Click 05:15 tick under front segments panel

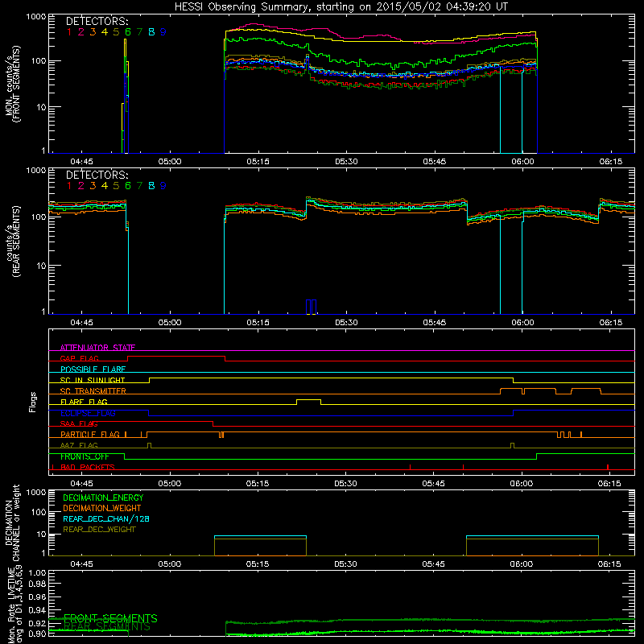(x=258, y=162)
